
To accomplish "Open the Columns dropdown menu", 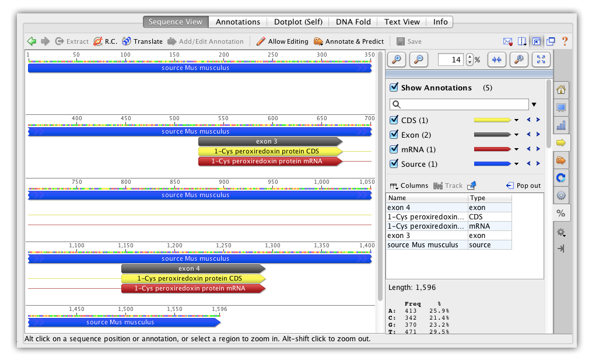I will coord(409,185).
